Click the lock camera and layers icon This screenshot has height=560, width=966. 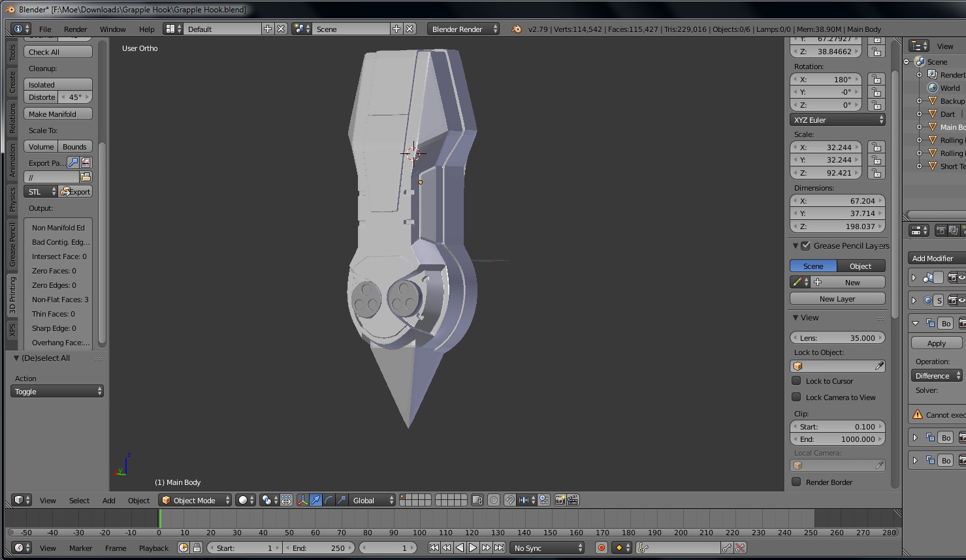coord(477,500)
